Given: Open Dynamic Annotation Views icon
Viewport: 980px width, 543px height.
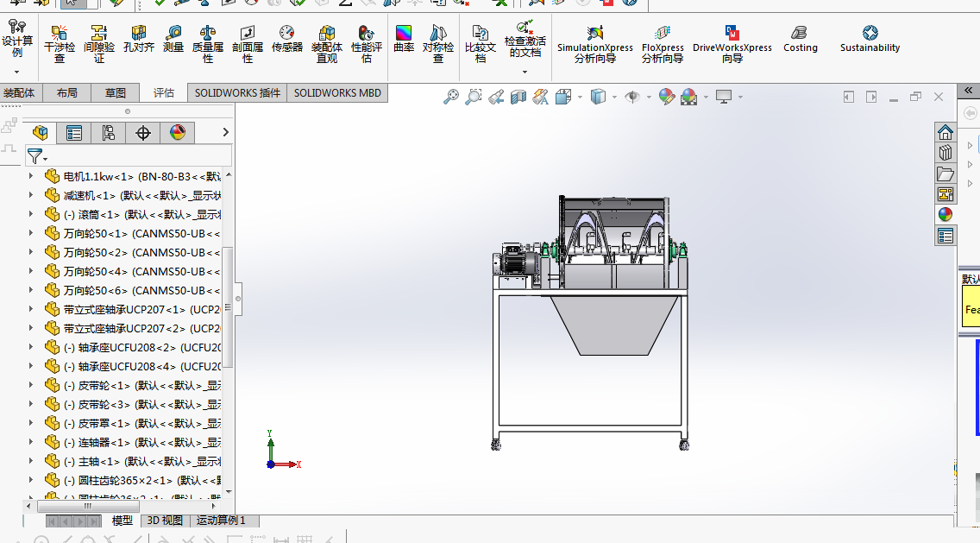Looking at the screenshot, I should pos(541,97).
